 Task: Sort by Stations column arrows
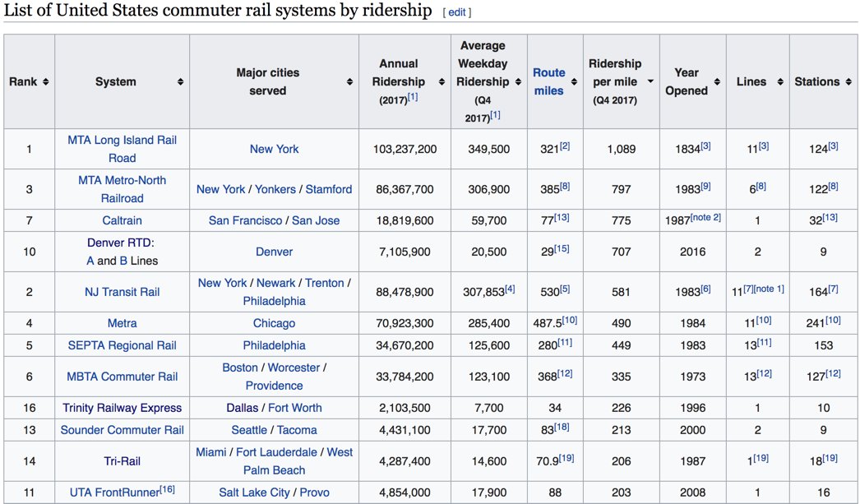[848, 81]
